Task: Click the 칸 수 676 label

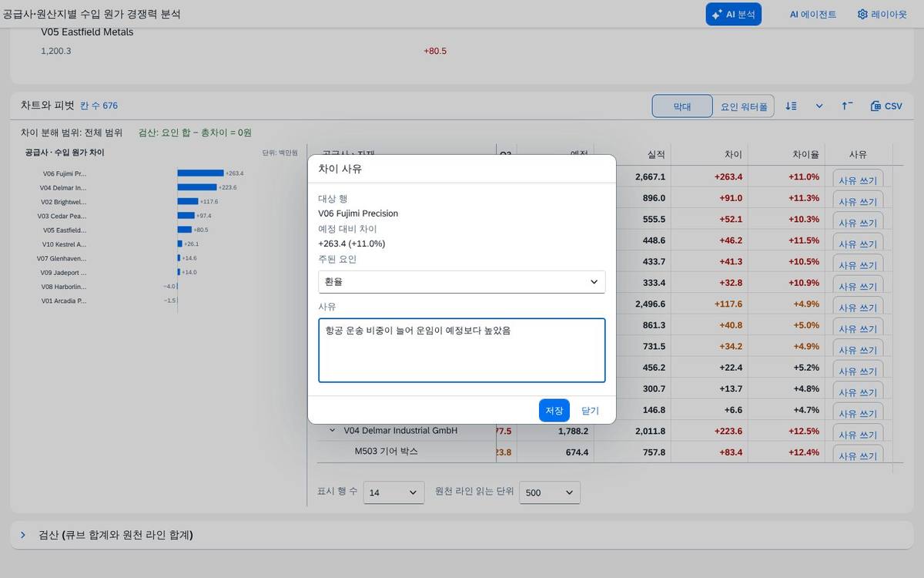Action: coord(99,106)
